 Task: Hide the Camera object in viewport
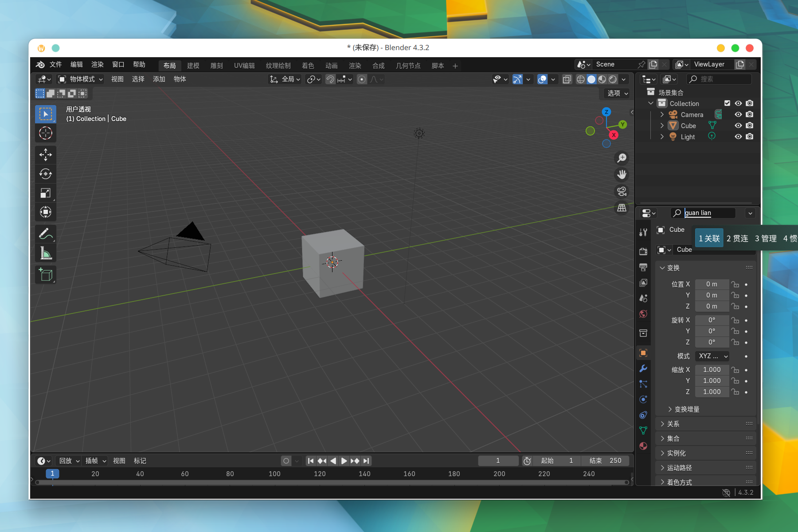(738, 114)
